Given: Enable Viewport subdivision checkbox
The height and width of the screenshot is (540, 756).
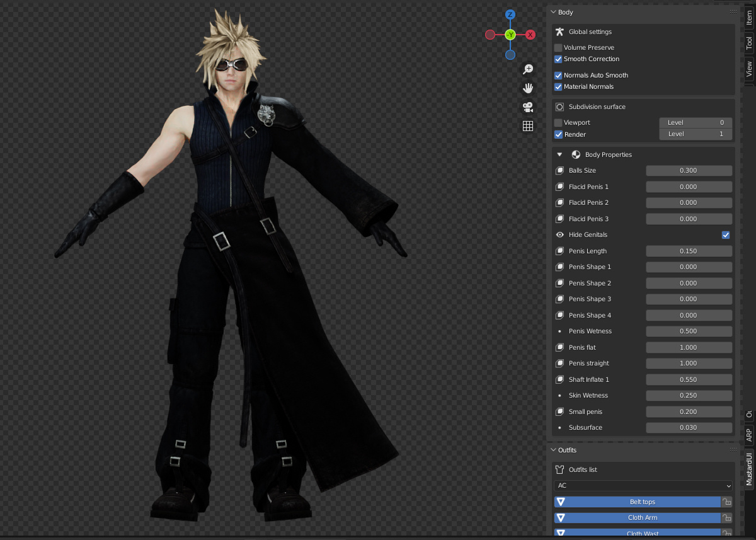Looking at the screenshot, I should 558,123.
